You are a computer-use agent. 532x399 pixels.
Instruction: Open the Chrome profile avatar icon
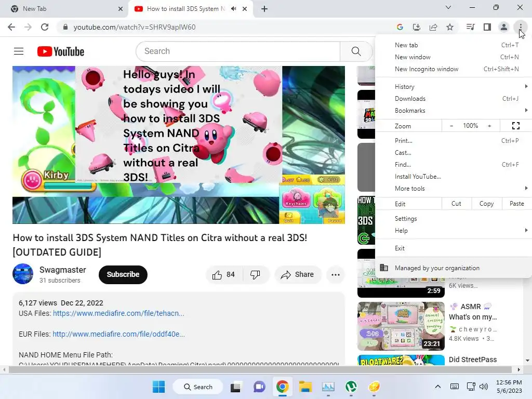coord(504,27)
